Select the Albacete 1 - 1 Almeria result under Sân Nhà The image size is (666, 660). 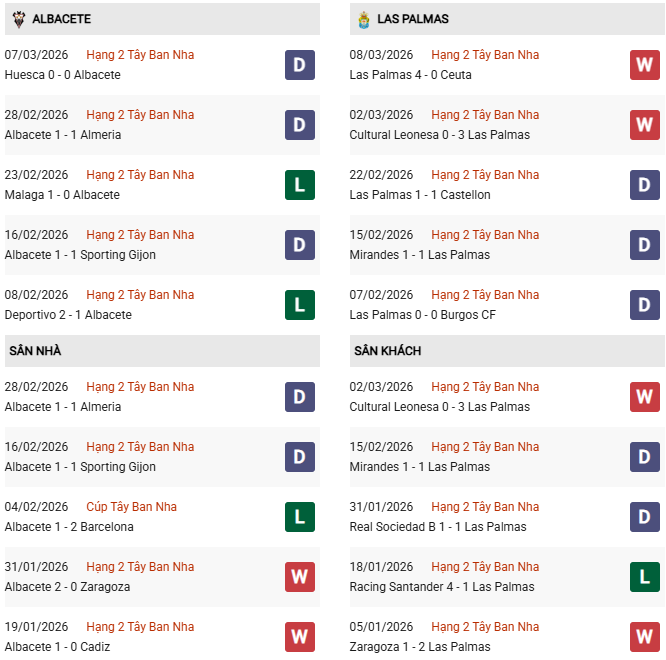click(x=62, y=407)
